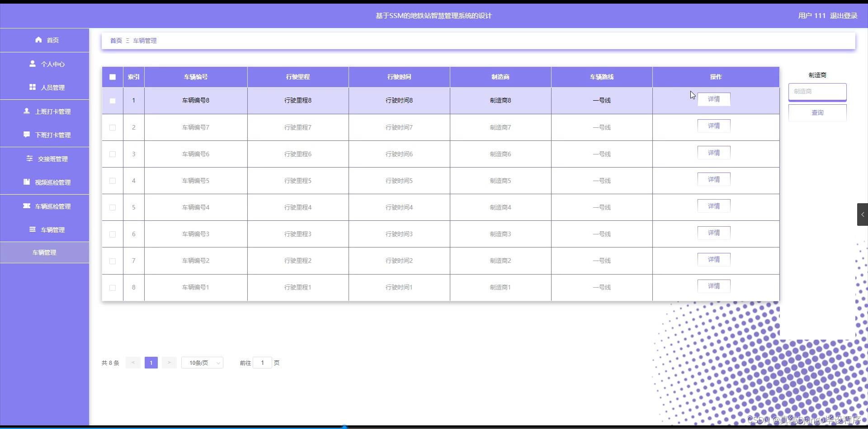Check the row for 车辆编号2
868x429 pixels.
(113, 261)
